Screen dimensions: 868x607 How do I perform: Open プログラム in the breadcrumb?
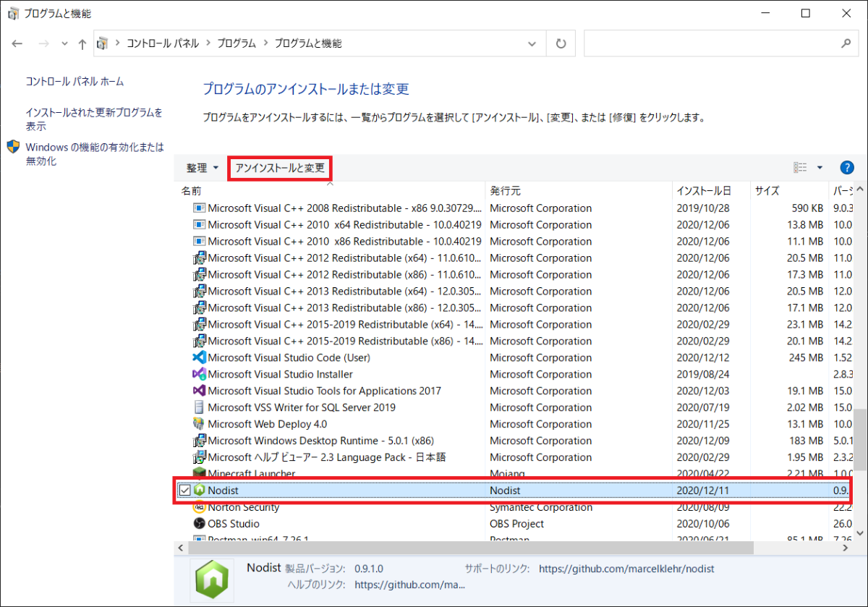[x=236, y=43]
